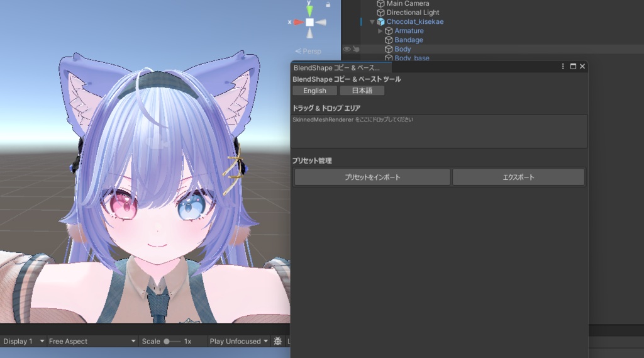Click the Bandage object cube icon

pyautogui.click(x=389, y=40)
